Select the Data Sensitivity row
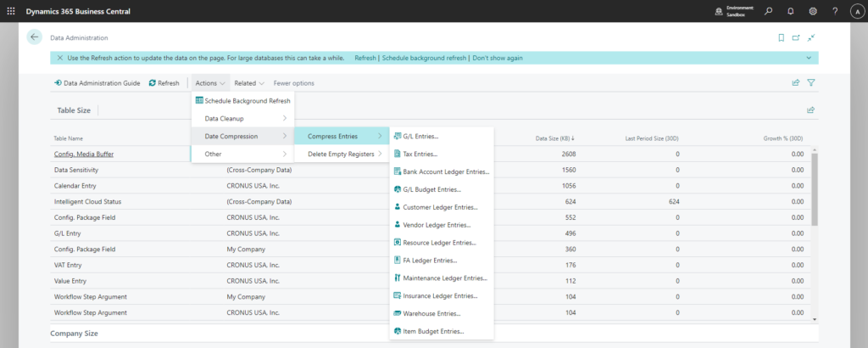The height and width of the screenshot is (348, 868). click(x=431, y=170)
